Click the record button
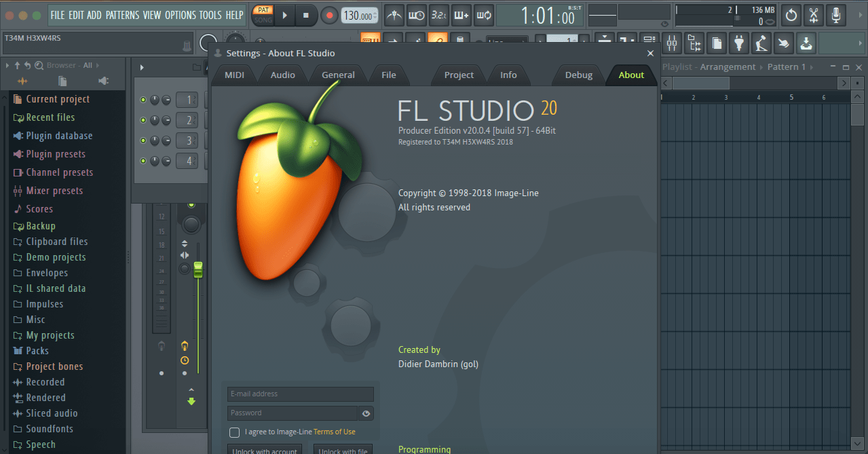The image size is (868, 454). point(329,15)
